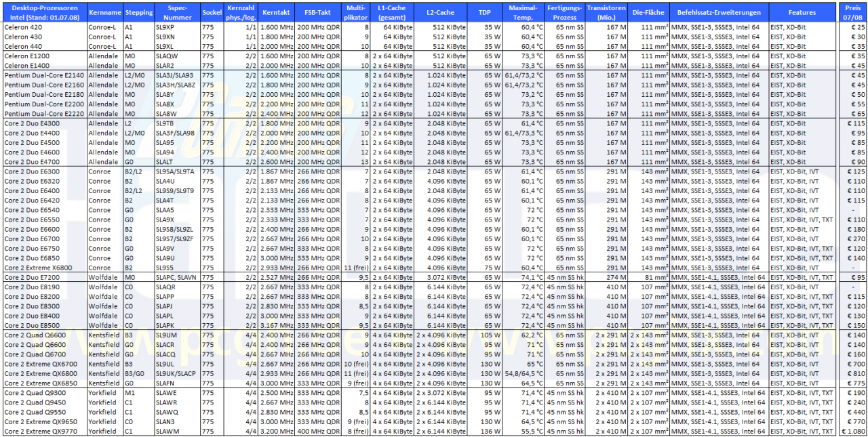The image size is (868, 437).
Task: Click the Befehlssatz-Erweiterungen column header
Action: 719,13
